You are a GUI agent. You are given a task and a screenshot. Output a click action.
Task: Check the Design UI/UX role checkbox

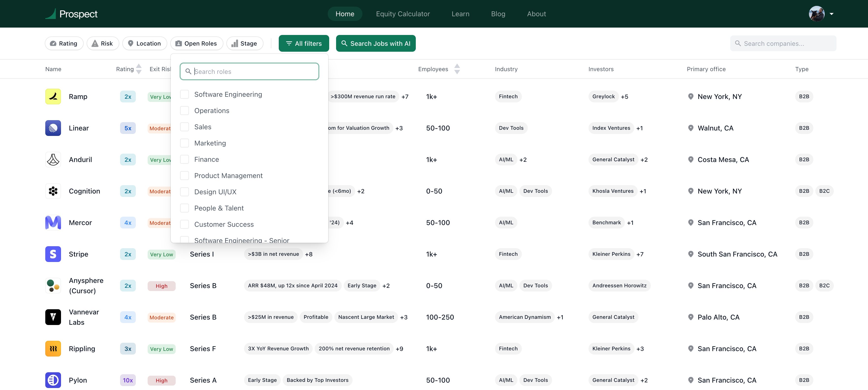coord(184,192)
